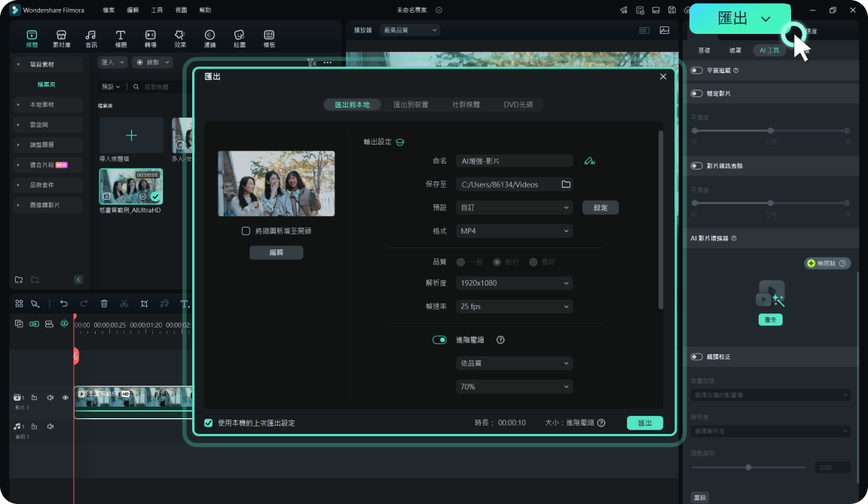Image resolution: width=868 pixels, height=504 pixels.
Task: Open the 濾鏡 filters panel icon
Action: click(209, 38)
